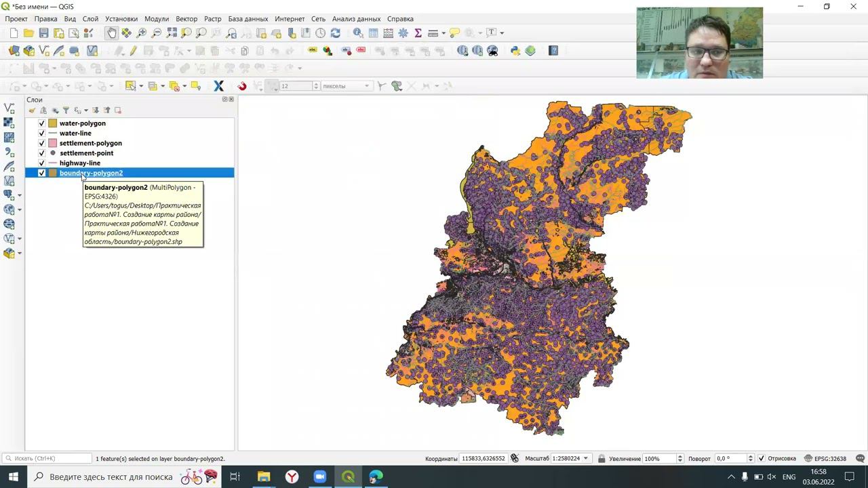868x488 pixels.
Task: Expand the Масштаб scale dropdown
Action: pyautogui.click(x=586, y=459)
